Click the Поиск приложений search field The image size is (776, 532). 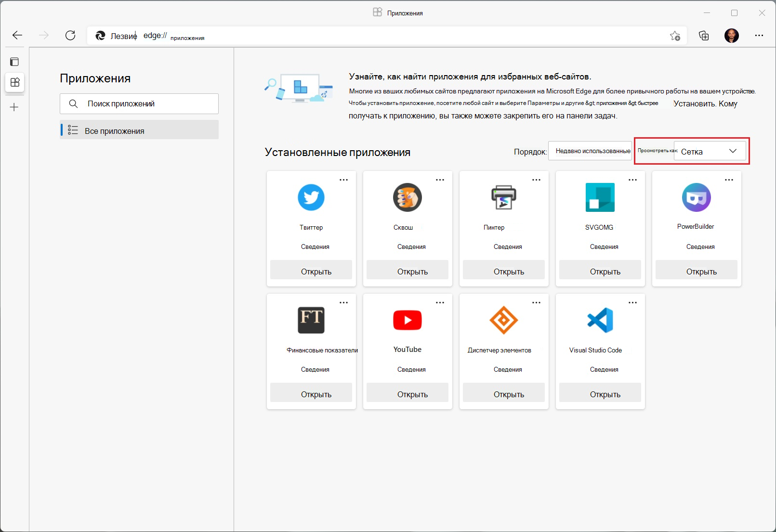pos(139,104)
